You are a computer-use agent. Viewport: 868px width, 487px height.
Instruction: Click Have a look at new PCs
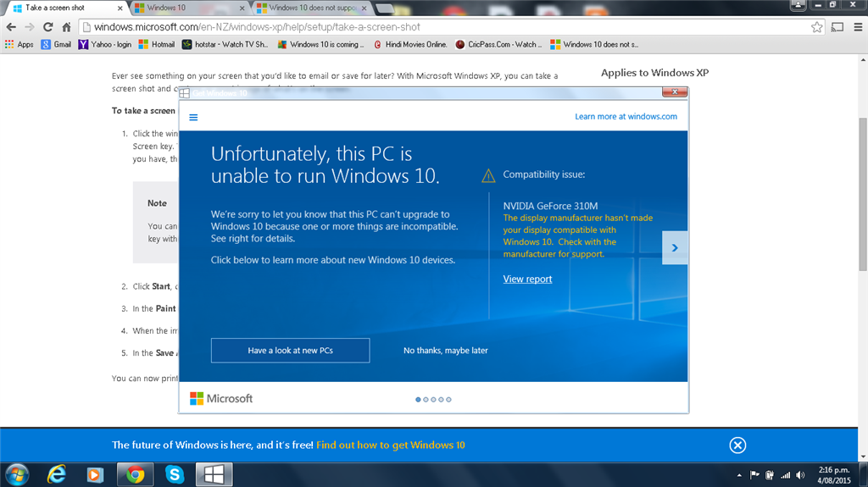coord(290,351)
